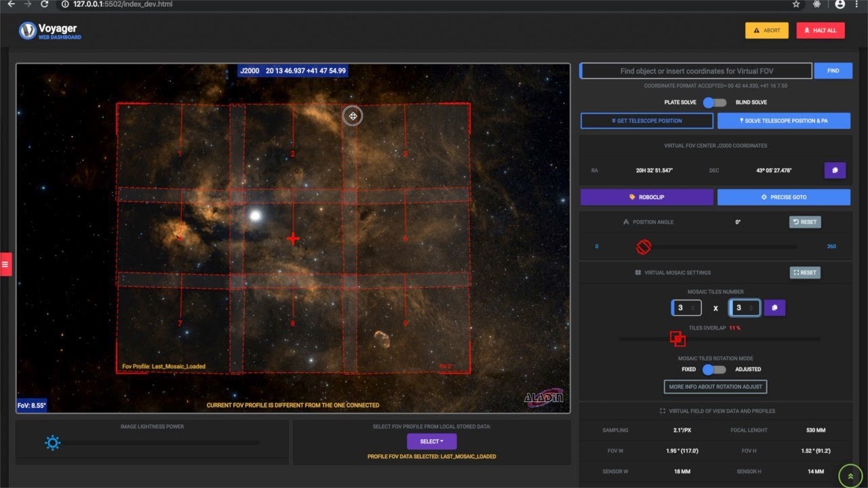
Task: Click the 360 slider end label
Action: (x=831, y=247)
